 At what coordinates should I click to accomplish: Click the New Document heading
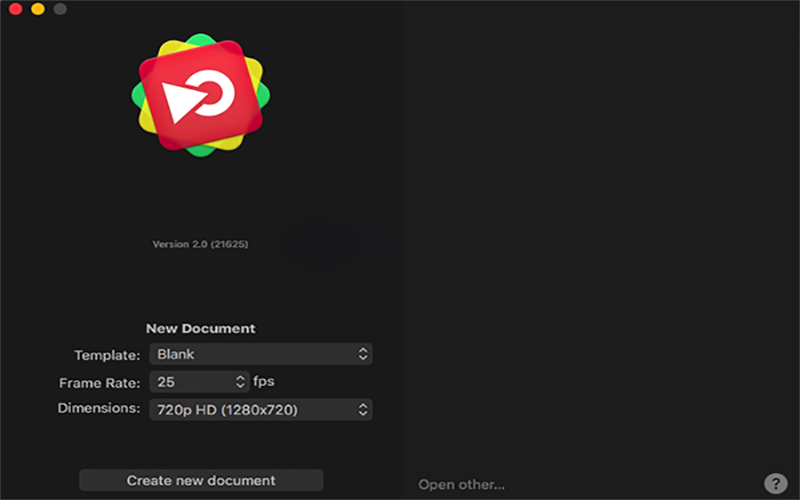click(x=201, y=329)
